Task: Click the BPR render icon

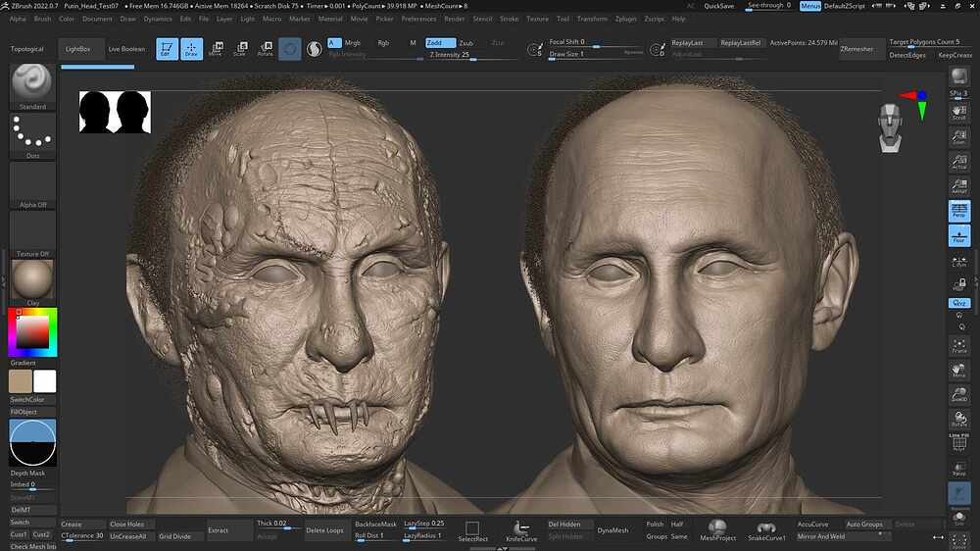Action: pos(959,76)
